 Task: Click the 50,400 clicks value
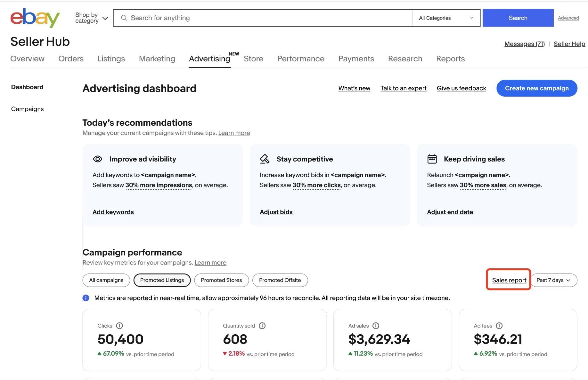(120, 339)
